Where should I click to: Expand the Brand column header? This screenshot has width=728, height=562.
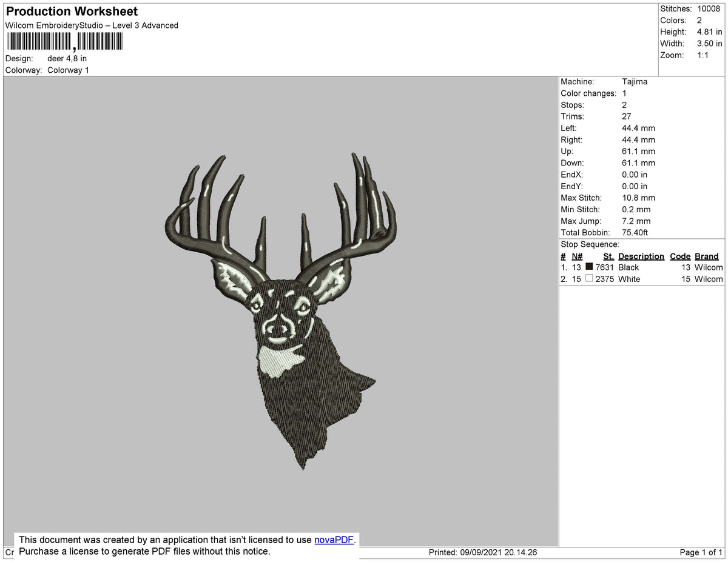pos(707,256)
